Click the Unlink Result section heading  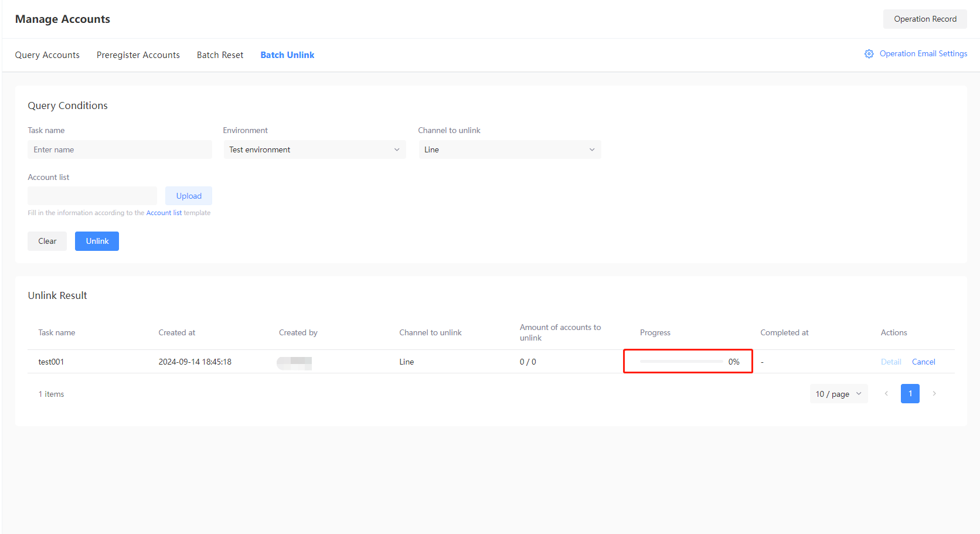pos(57,295)
